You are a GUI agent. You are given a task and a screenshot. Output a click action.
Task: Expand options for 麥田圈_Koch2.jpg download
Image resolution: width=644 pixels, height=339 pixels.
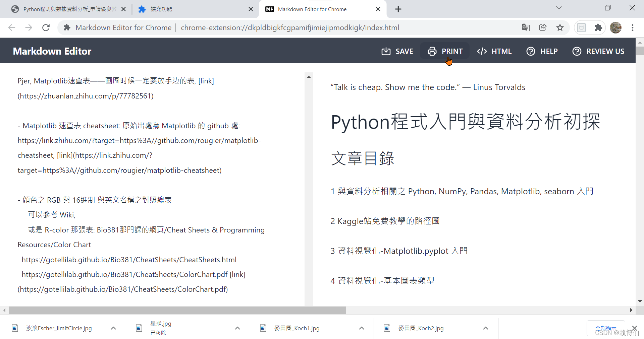[486, 328]
